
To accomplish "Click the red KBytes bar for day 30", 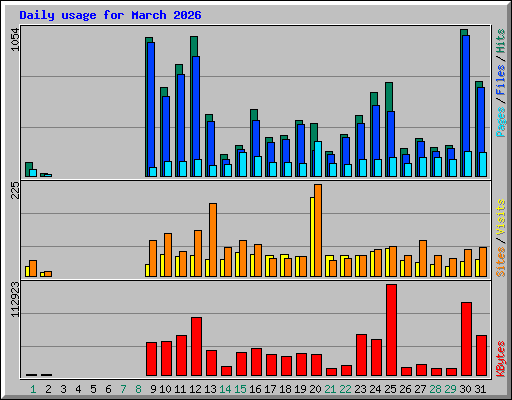I will click(467, 339).
